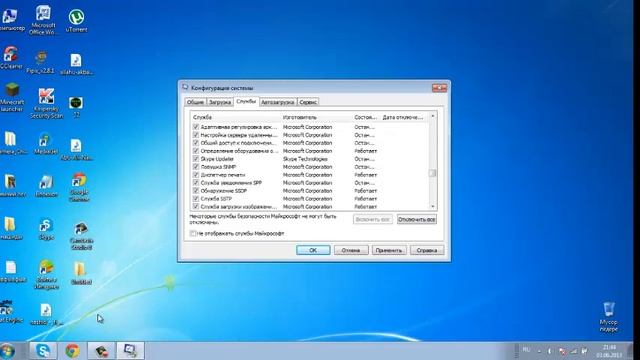
Task: Click the Отключить все button
Action: coord(417,219)
